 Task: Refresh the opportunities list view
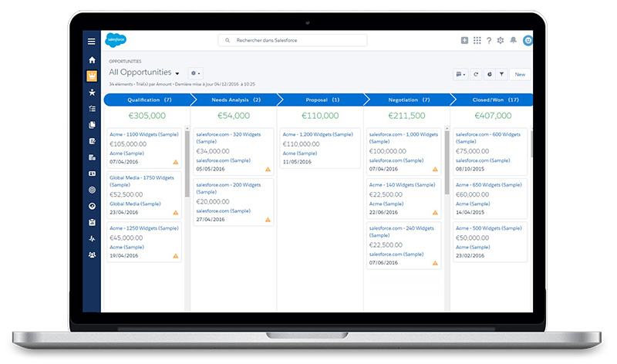pos(477,75)
